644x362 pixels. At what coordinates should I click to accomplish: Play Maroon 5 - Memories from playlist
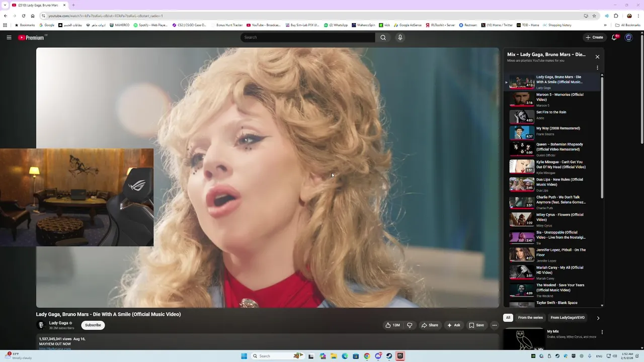coord(552,99)
